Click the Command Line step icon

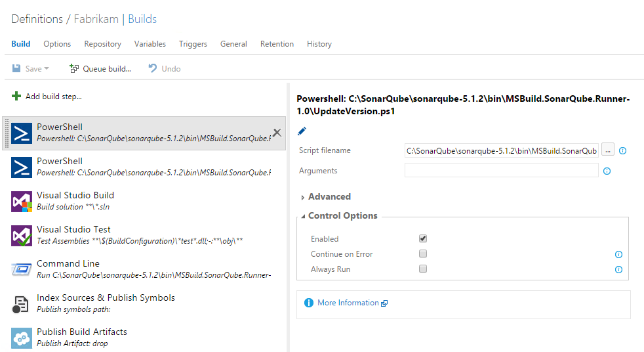click(x=22, y=269)
